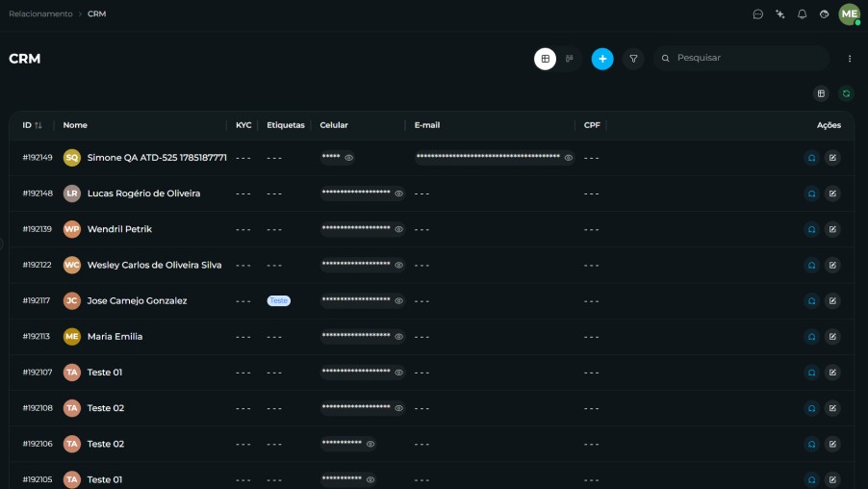868x489 pixels.
Task: Open the AI sparkle assistant icon
Action: coord(780,14)
